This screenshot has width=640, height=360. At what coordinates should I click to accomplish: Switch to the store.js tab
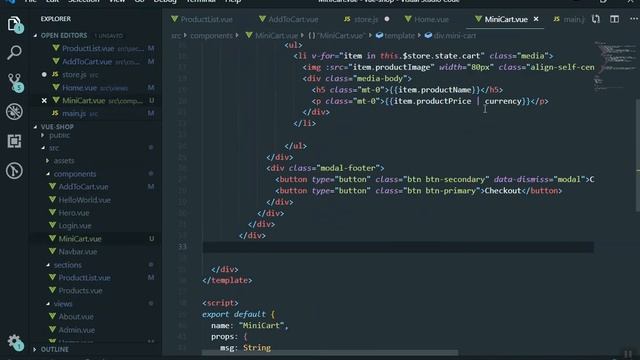coord(366,19)
